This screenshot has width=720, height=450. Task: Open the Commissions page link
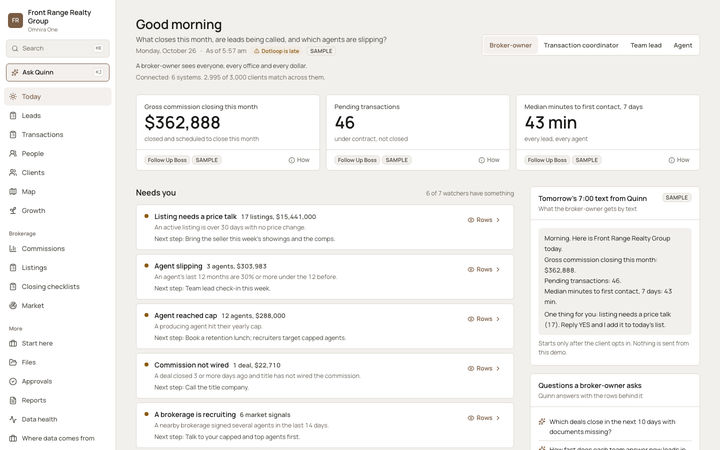[58, 248]
